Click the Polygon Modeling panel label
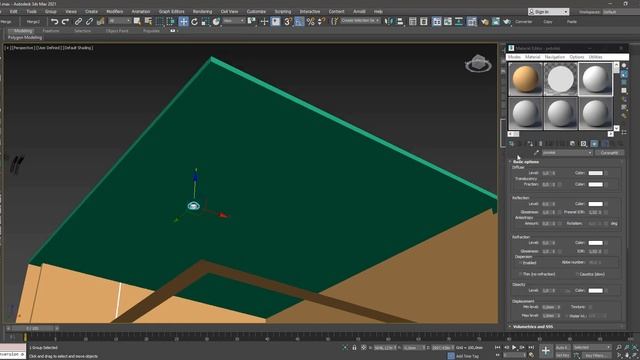Viewport: 640px width, 360px height. 25,38
